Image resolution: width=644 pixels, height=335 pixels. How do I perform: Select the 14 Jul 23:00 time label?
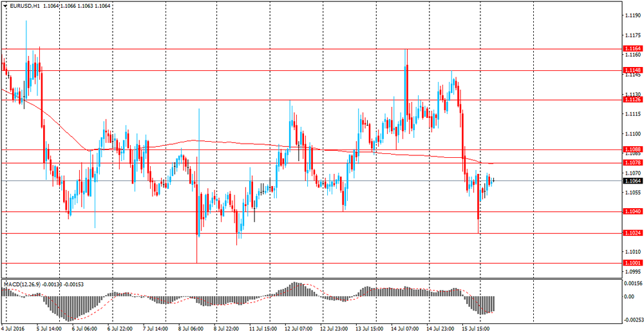point(440,329)
